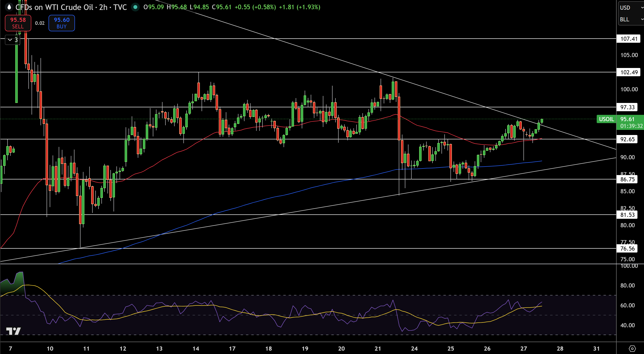Click date label 14 on time axis

[196, 348]
